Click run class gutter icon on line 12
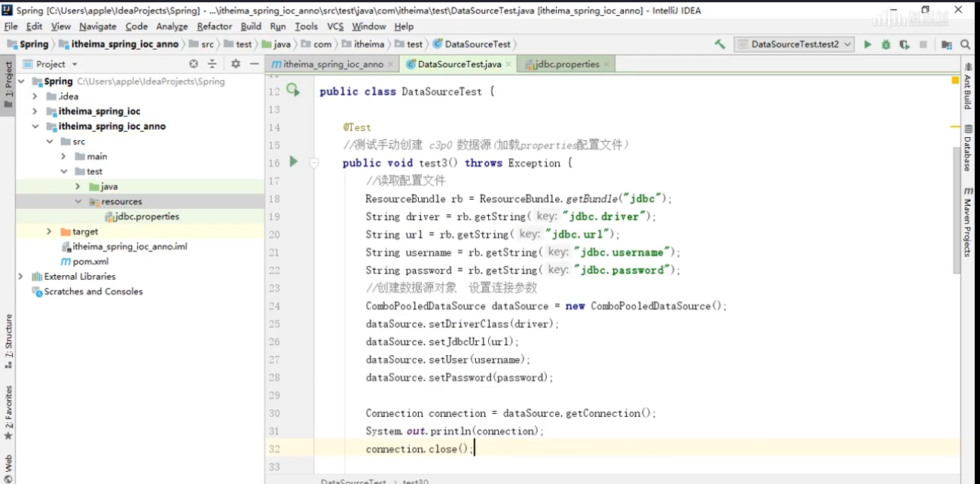The height and width of the screenshot is (484, 980). coord(293,90)
